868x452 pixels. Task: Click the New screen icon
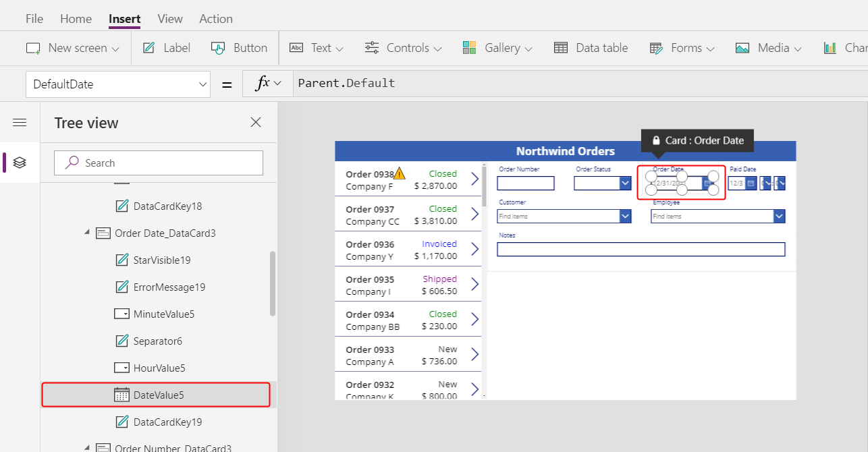32,47
